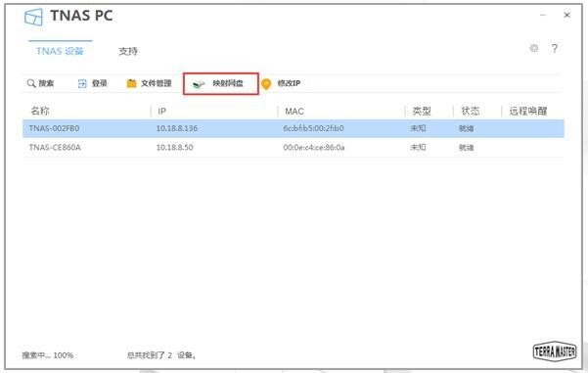Viewport: 588px width, 373px height.
Task: Click the 登录 button label
Action: pos(100,83)
